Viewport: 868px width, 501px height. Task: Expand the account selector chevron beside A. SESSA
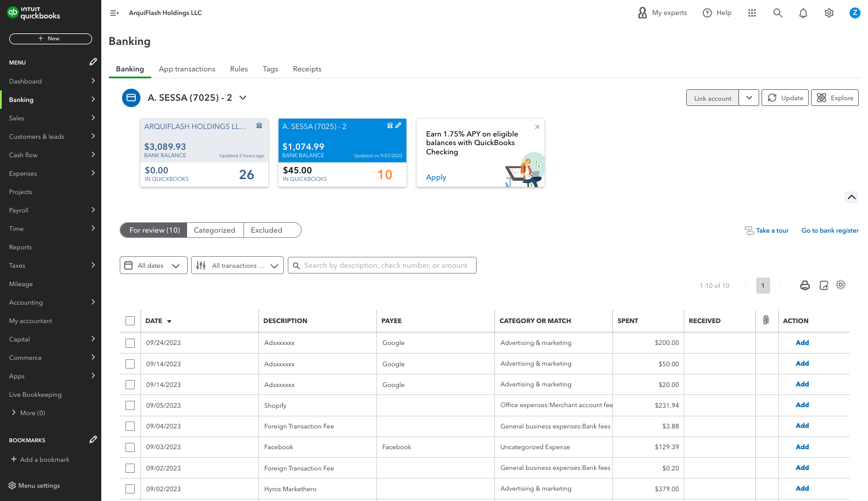[x=243, y=98]
